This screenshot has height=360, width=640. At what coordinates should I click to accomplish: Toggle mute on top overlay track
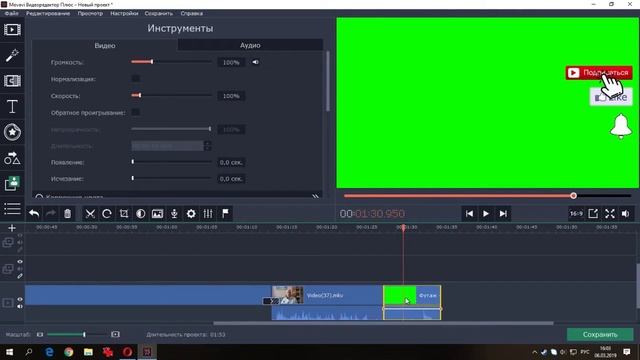[x=20, y=242]
